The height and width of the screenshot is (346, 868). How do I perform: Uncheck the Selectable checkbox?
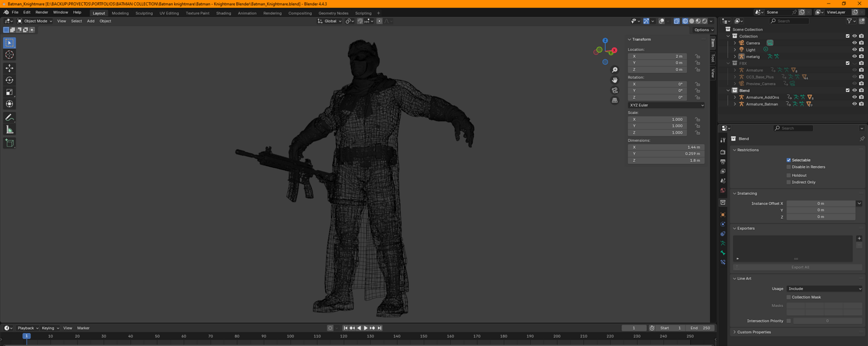[x=788, y=160]
